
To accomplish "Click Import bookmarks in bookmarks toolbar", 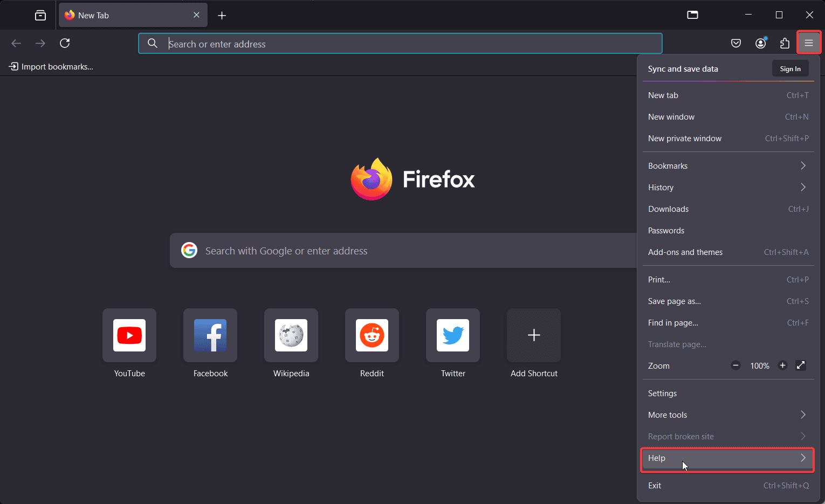I will click(51, 67).
